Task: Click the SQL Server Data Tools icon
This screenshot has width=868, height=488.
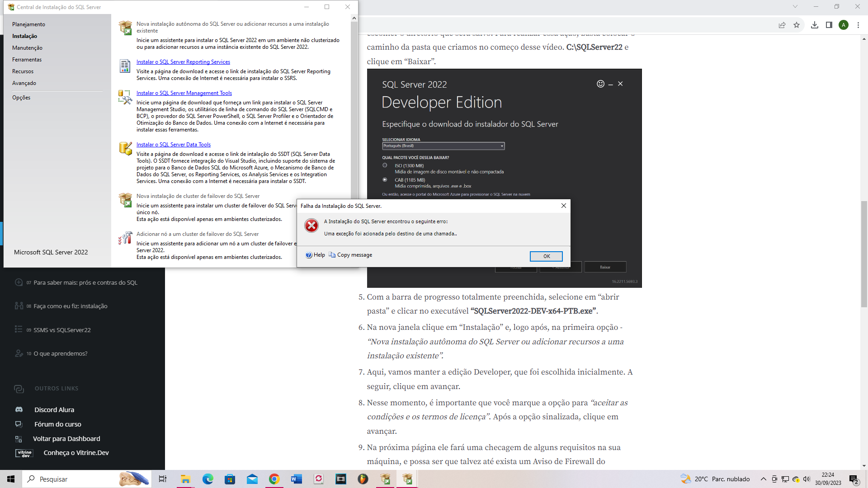Action: (x=125, y=149)
